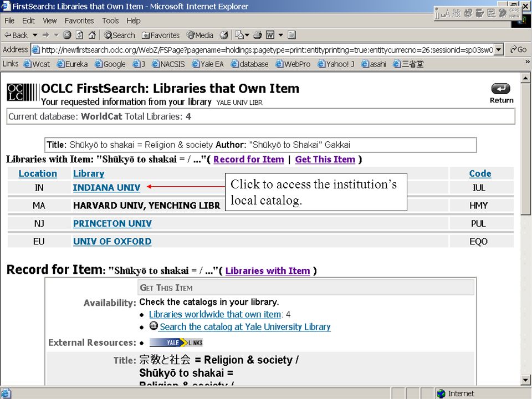The image size is (532, 399).
Task: Open the Eureka links bar shortcut
Action: coord(72,64)
